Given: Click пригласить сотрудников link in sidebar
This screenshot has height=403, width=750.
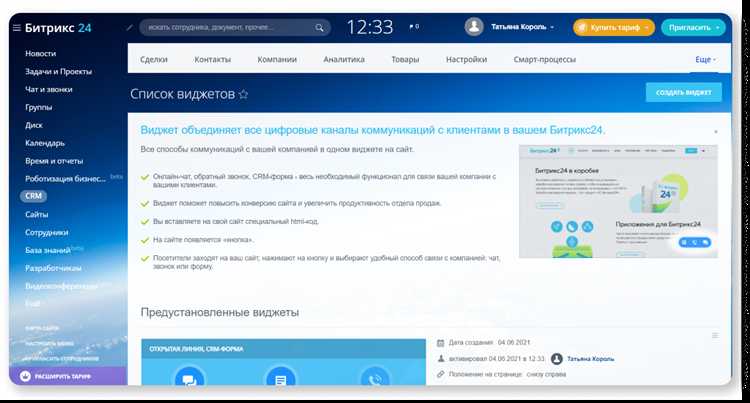Looking at the screenshot, I should click(x=62, y=358).
